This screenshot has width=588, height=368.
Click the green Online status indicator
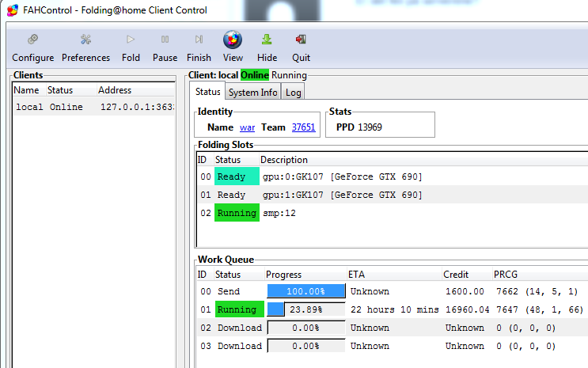coord(255,75)
